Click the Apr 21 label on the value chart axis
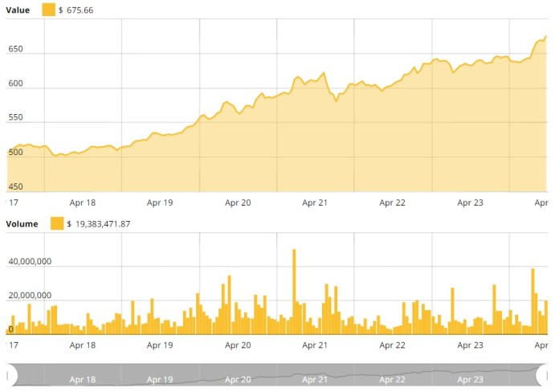This screenshot has width=559, height=392. (x=315, y=203)
